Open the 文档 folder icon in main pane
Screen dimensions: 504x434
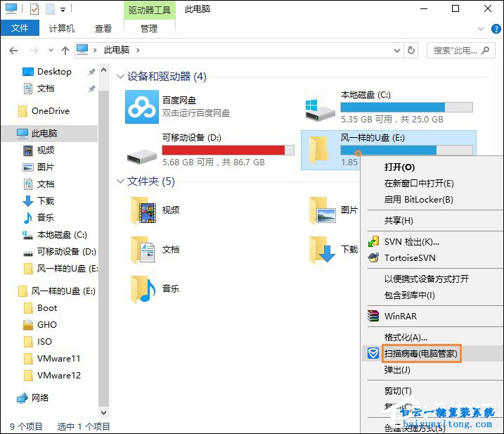point(143,250)
